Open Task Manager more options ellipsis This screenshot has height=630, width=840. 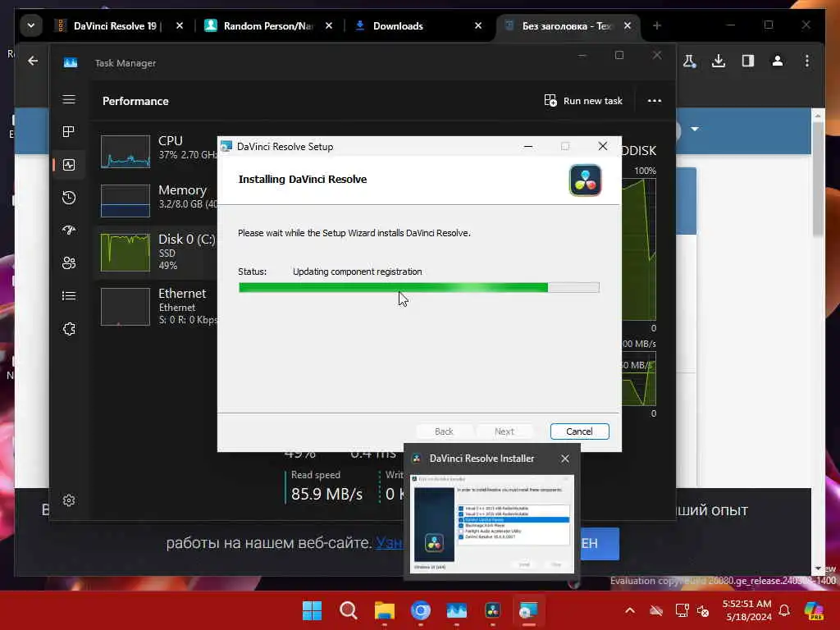click(654, 101)
